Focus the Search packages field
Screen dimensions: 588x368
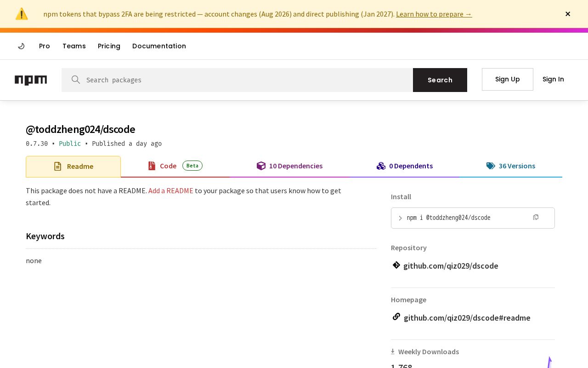coord(237,80)
